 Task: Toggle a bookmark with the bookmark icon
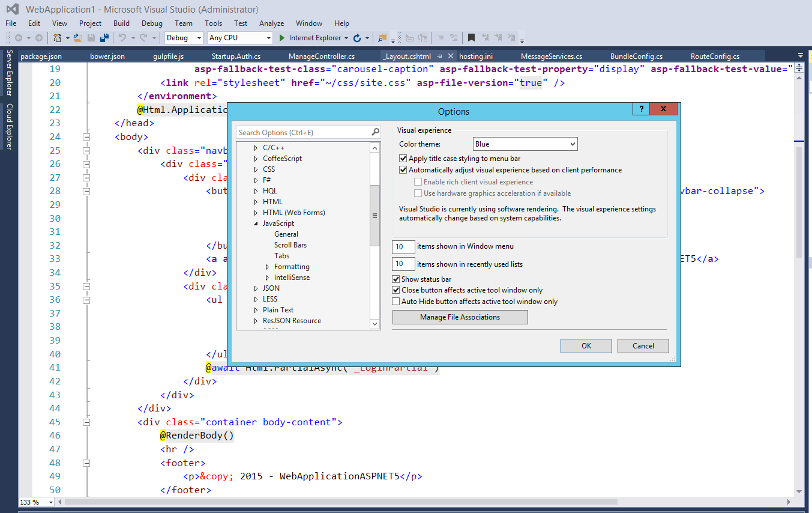tap(472, 38)
